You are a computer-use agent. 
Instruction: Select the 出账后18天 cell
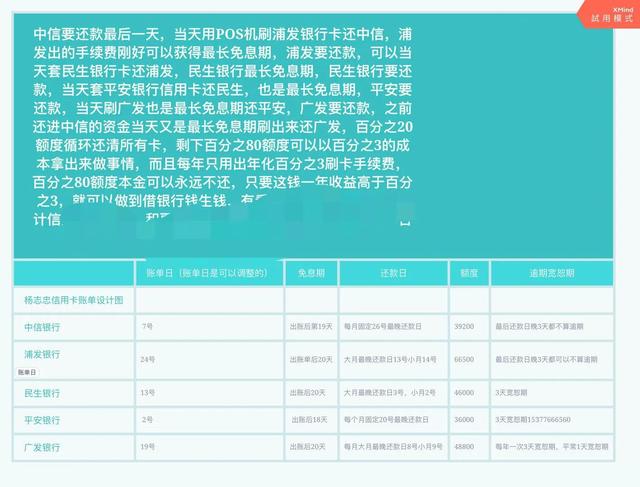(x=311, y=420)
